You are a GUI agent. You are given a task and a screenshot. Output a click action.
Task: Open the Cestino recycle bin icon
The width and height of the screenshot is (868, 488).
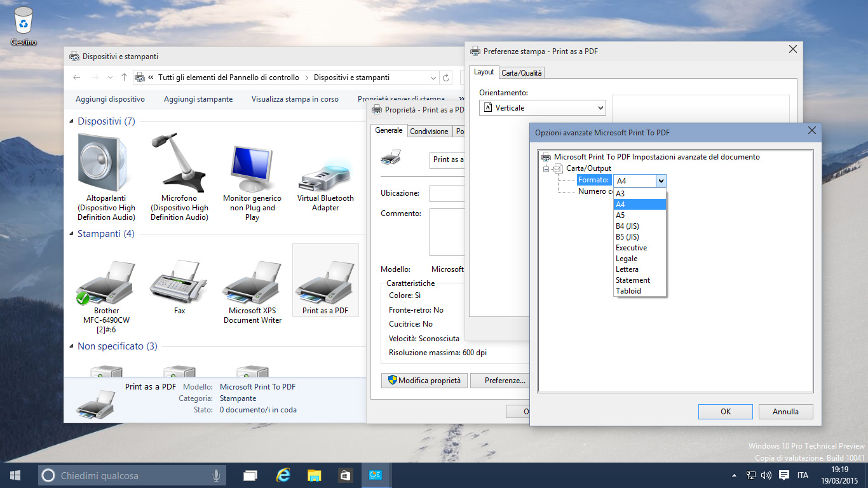(24, 26)
